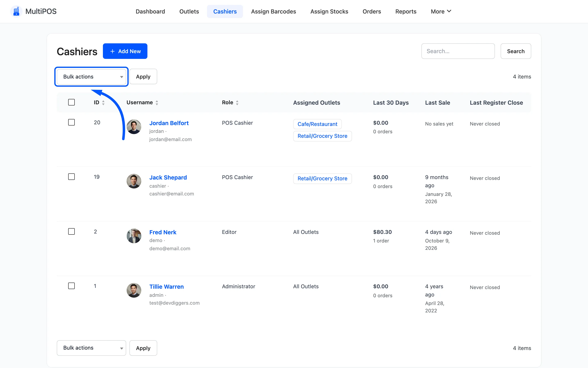This screenshot has height=368, width=588.
Task: Tick the select-all checkbox in the table header
Action: coord(71,102)
